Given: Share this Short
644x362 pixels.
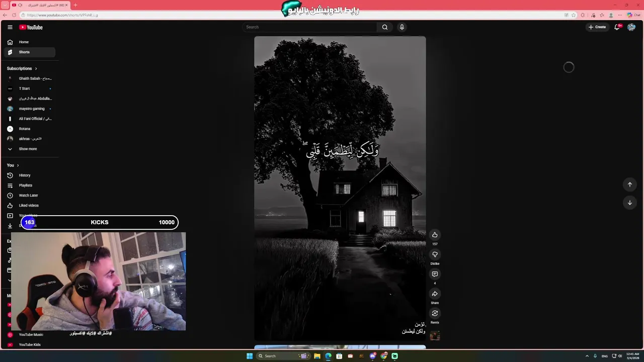Looking at the screenshot, I should coord(435,294).
